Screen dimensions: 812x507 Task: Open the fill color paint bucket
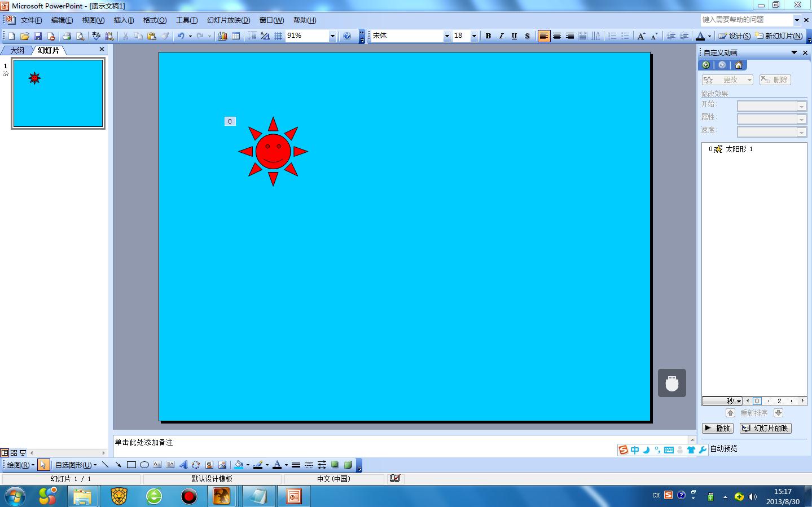[239, 465]
